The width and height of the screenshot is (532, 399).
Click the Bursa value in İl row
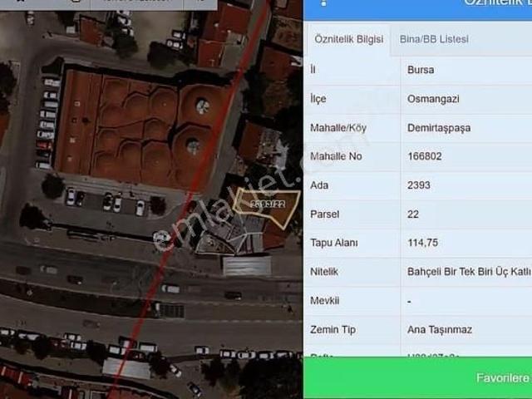(420, 71)
